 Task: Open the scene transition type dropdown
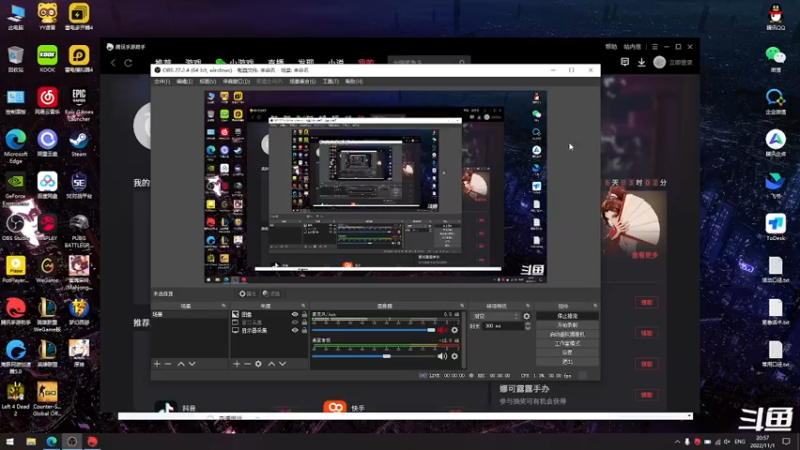tap(495, 316)
